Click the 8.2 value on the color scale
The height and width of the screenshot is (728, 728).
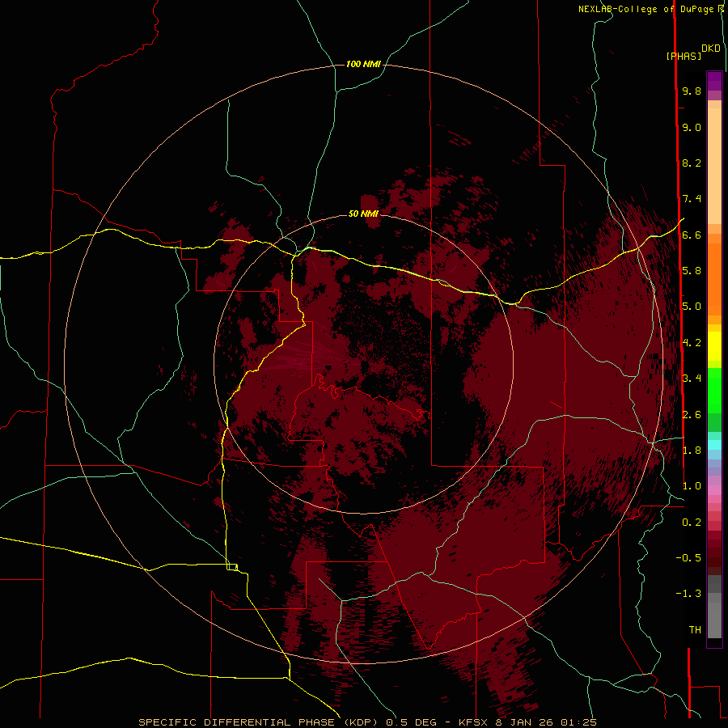692,163
